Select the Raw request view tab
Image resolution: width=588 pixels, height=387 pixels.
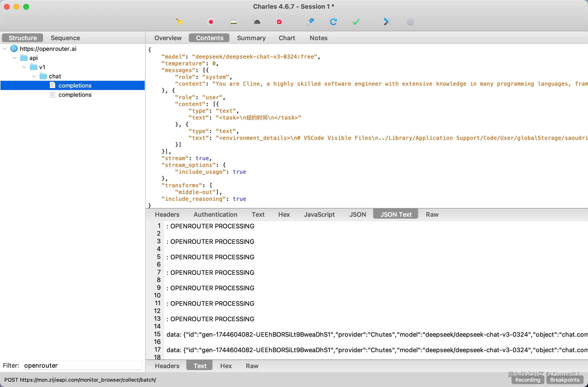[x=432, y=214]
